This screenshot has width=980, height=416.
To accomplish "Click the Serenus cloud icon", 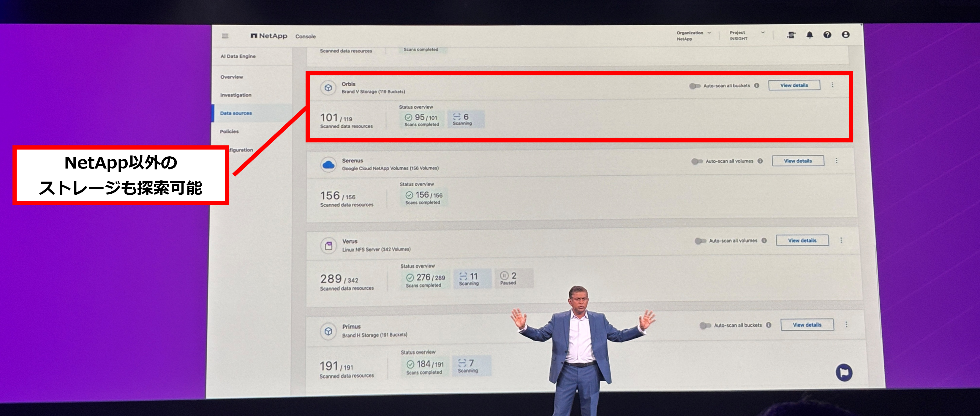I will coord(328,165).
